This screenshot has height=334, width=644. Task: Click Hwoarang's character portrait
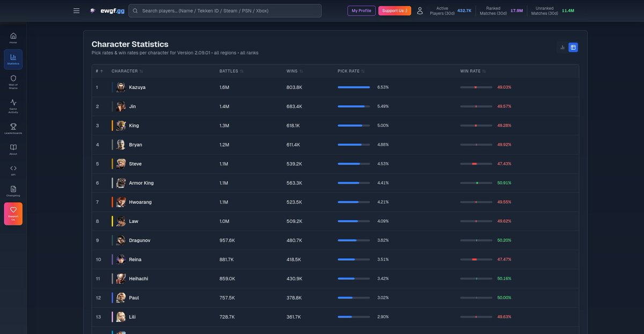click(x=121, y=202)
